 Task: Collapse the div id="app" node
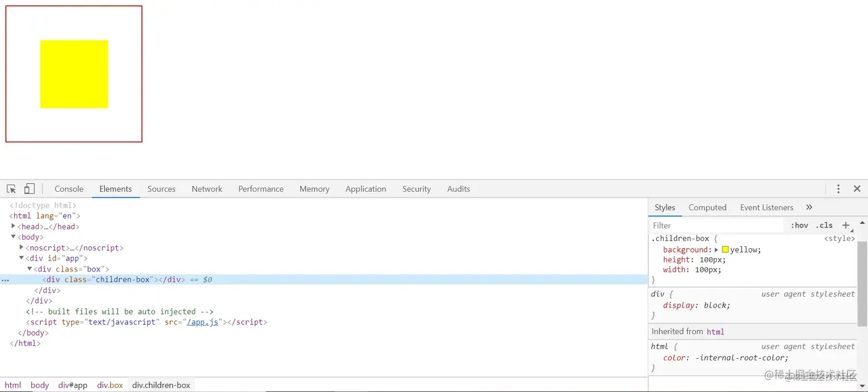[x=21, y=258]
